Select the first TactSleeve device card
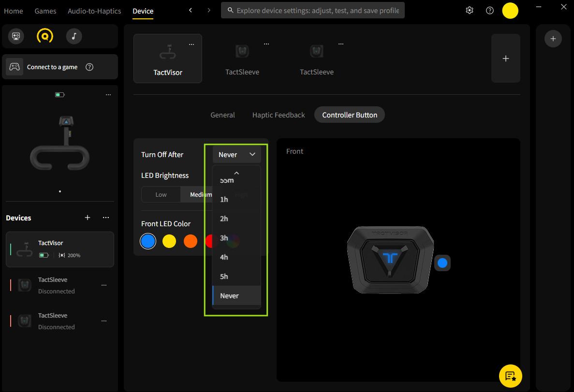The width and height of the screenshot is (574, 392). point(242,58)
